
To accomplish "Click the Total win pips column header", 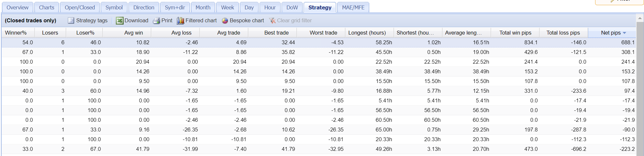I will coord(515,33).
